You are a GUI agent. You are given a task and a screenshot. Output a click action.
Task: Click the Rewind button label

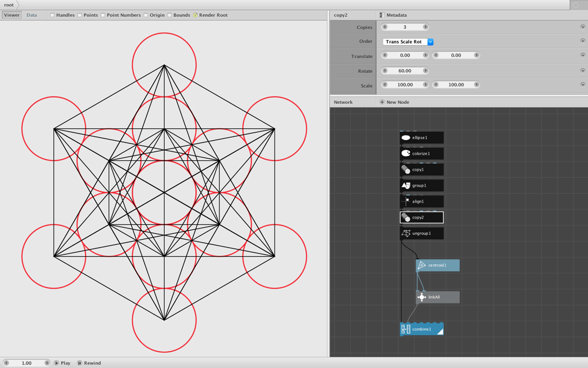92,363
